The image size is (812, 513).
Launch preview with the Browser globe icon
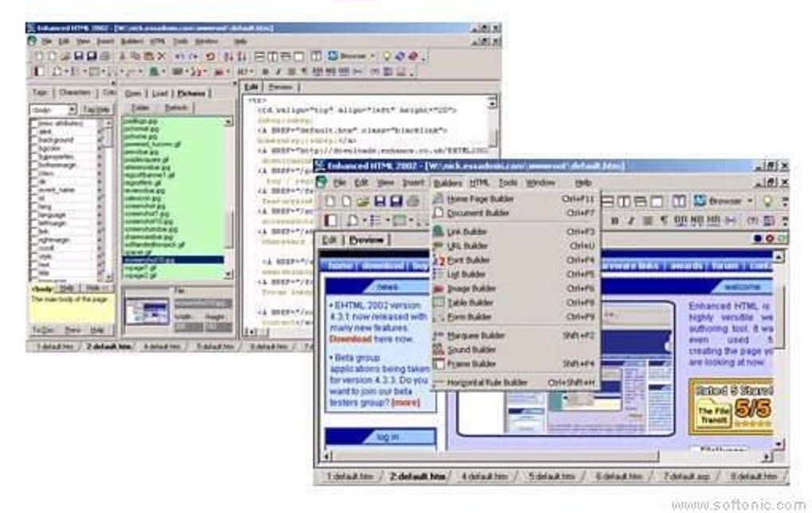[x=700, y=200]
